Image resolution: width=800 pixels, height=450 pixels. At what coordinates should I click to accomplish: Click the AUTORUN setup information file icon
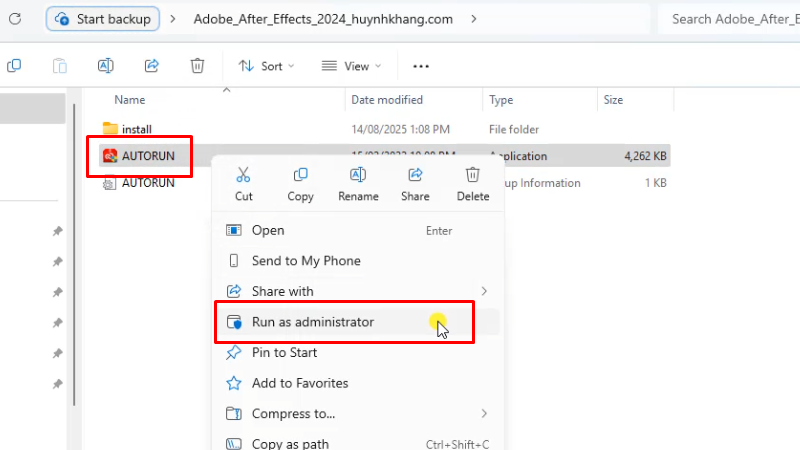109,183
